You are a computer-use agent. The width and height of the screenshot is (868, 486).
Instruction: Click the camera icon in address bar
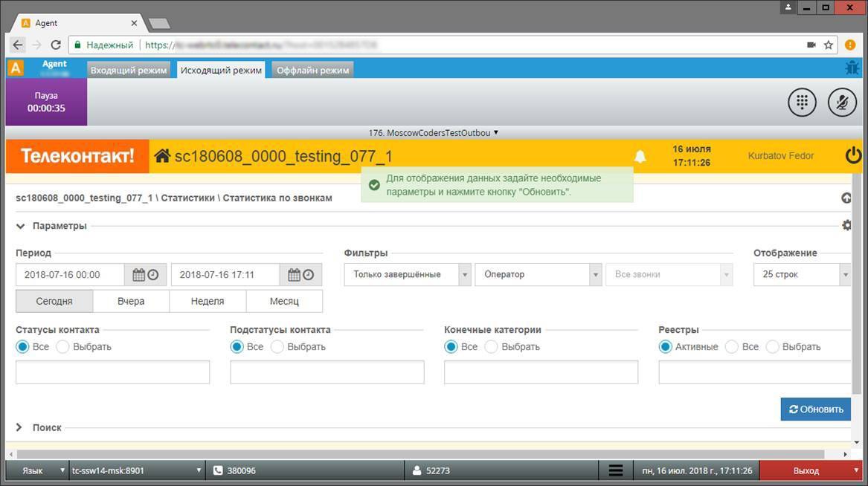pyautogui.click(x=811, y=45)
